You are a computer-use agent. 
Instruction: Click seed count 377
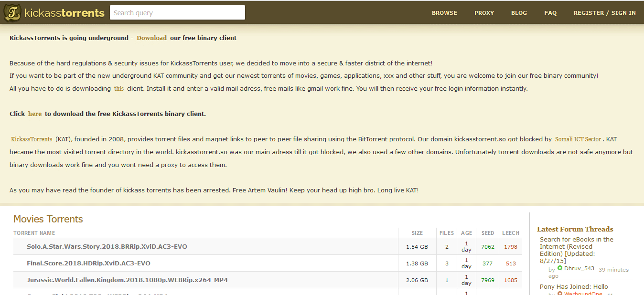pyautogui.click(x=488, y=263)
